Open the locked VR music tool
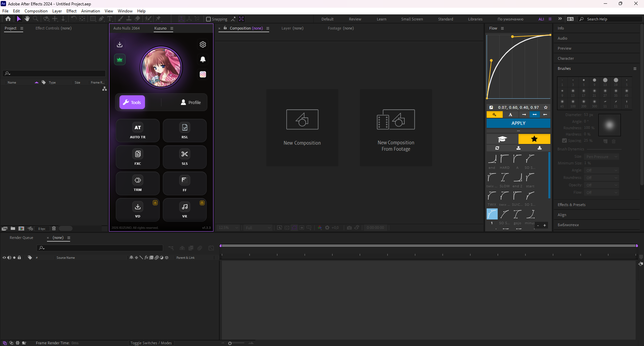This screenshot has width=644, height=346. point(185,210)
